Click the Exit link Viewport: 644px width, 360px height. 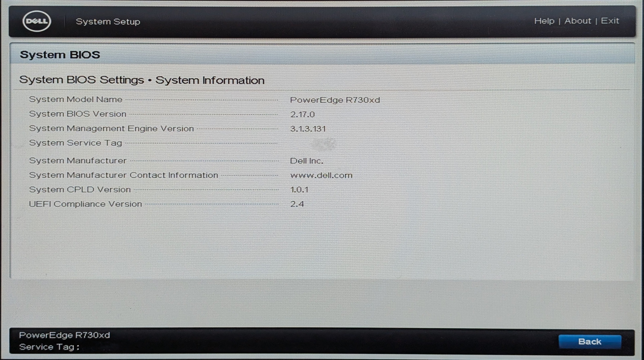(x=610, y=21)
